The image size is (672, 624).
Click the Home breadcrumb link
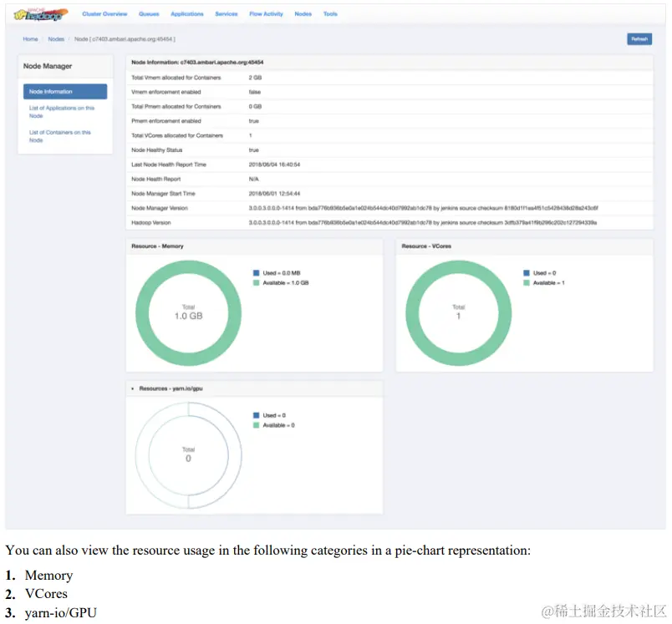pos(30,39)
